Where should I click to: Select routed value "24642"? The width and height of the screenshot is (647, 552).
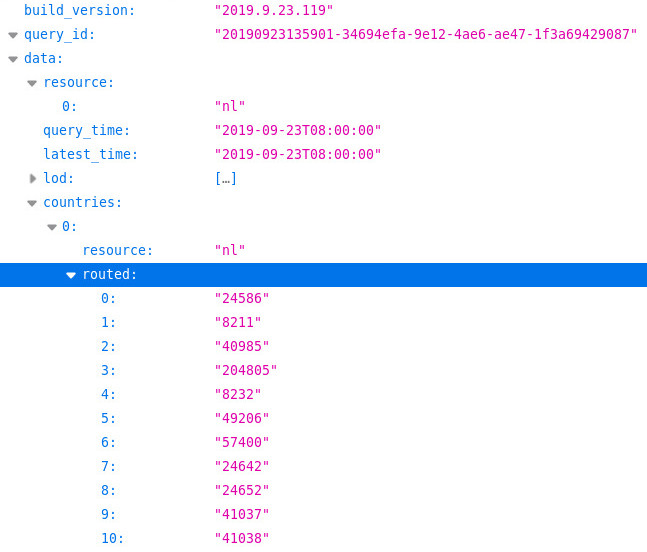point(242,466)
